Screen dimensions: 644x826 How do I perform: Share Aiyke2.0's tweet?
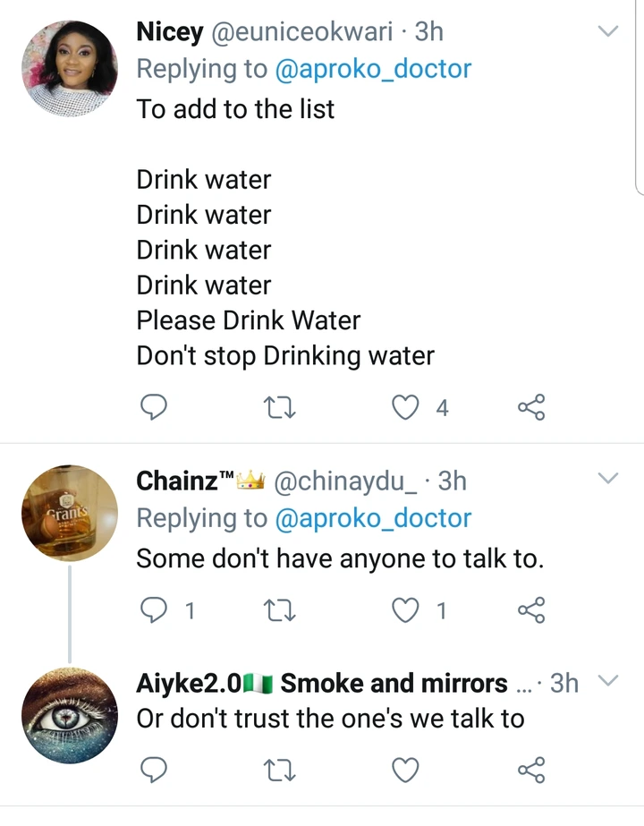coord(531,770)
